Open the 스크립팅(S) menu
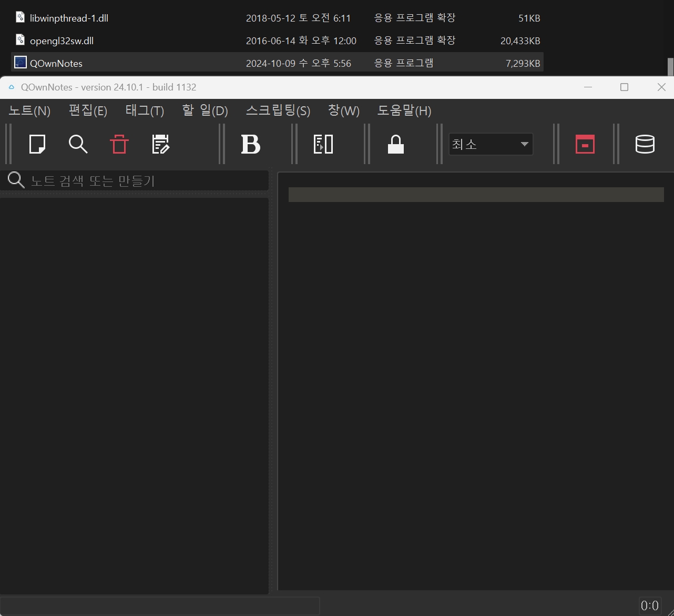Viewport: 674px width, 616px height. [x=278, y=110]
